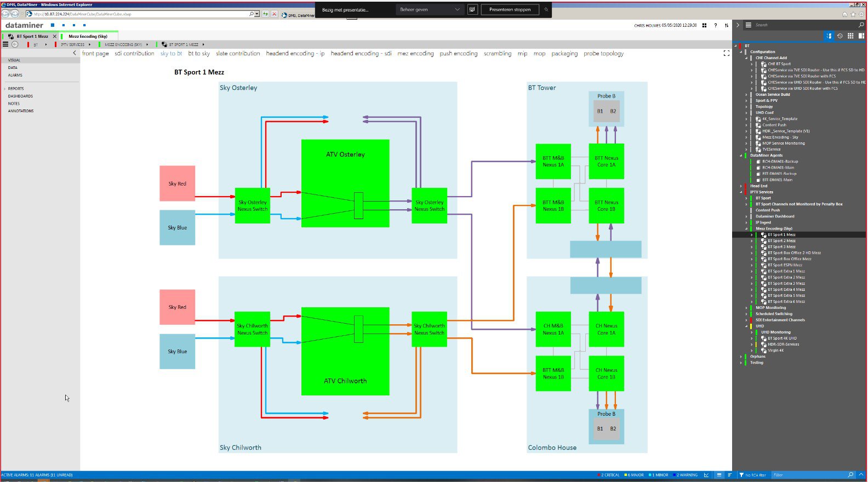Click the BTT Nexus Core 1A block

pyautogui.click(x=607, y=161)
